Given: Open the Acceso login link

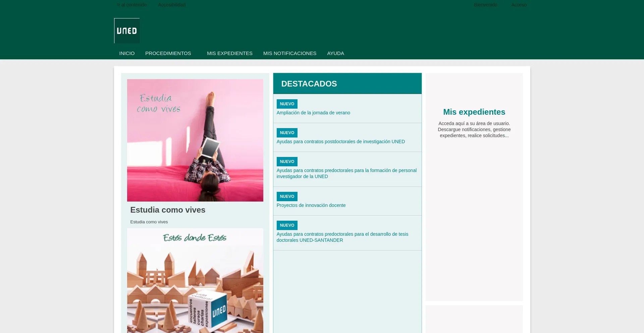Looking at the screenshot, I should pyautogui.click(x=519, y=5).
